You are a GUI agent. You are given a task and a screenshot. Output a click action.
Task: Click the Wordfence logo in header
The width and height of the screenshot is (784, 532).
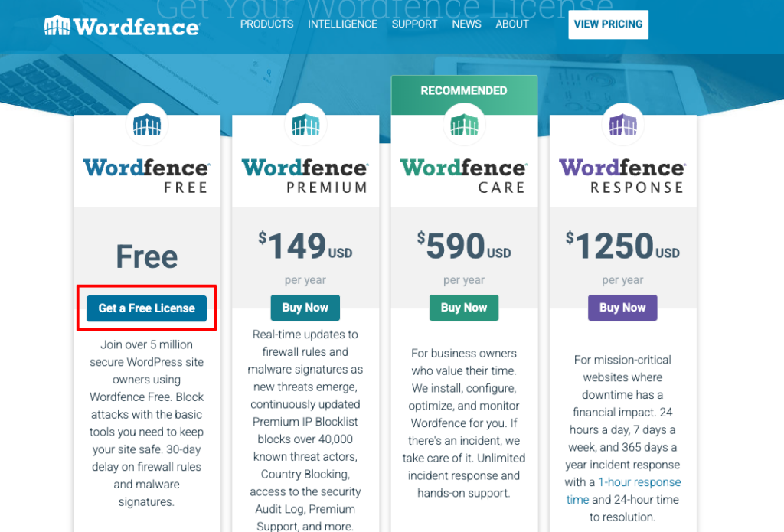point(122,25)
